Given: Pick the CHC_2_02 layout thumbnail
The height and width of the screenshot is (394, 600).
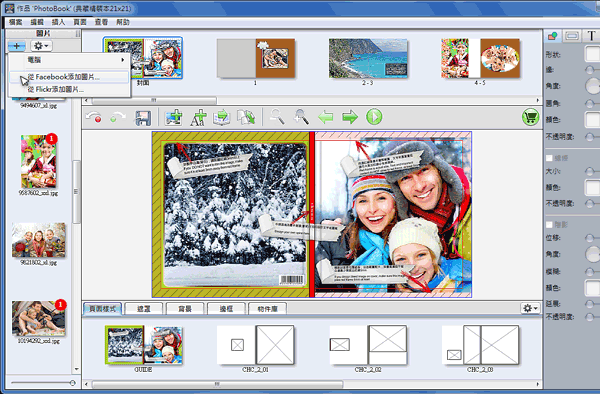Looking at the screenshot, I should (368, 345).
